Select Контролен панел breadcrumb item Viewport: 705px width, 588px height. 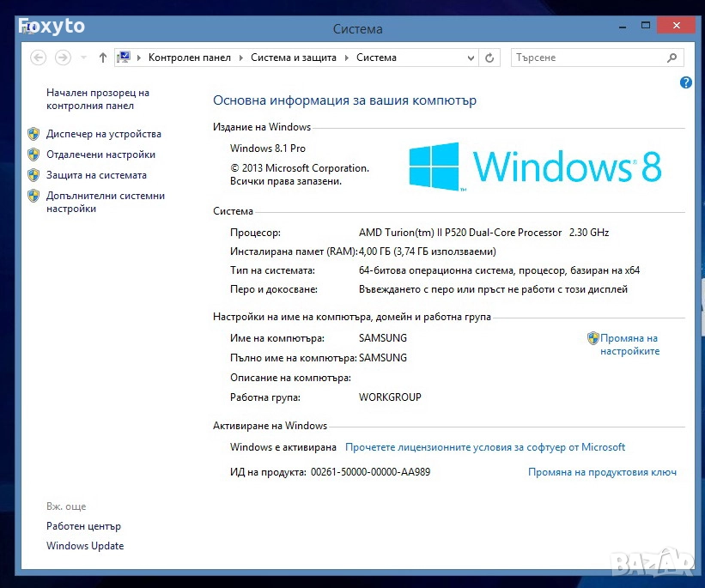(x=189, y=58)
